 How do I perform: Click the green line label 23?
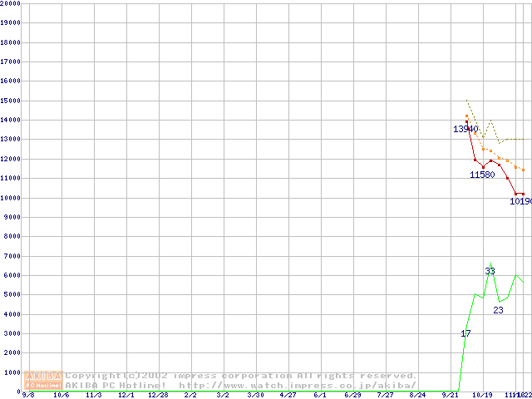pos(498,310)
